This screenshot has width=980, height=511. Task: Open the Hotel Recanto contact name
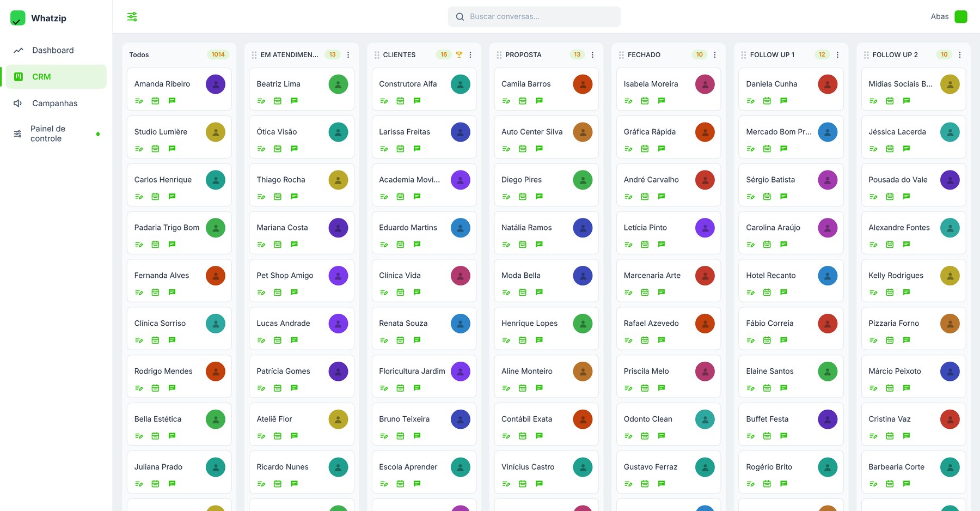tap(771, 276)
